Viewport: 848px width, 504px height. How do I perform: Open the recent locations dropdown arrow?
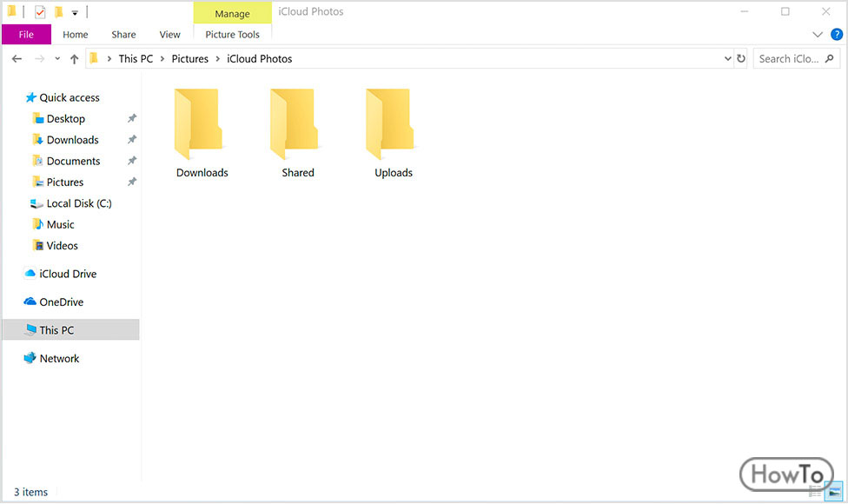[57, 59]
